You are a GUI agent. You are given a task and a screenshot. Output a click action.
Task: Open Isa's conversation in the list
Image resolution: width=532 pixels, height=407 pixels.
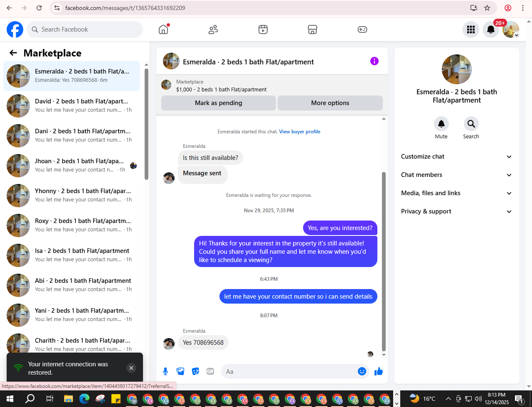71,255
